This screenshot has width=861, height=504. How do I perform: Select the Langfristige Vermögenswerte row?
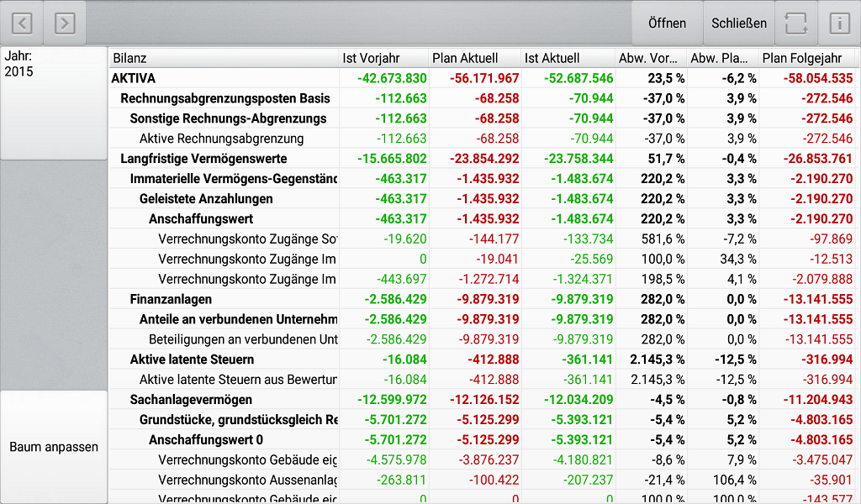coord(193,158)
